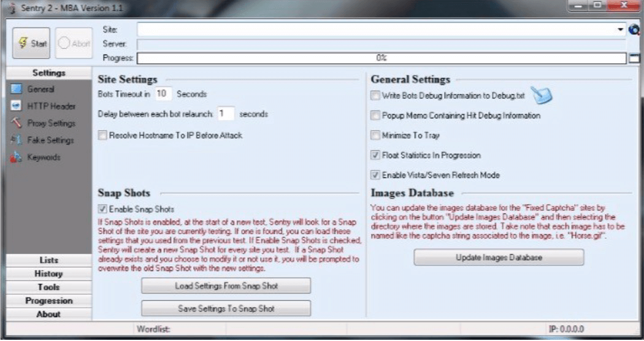The width and height of the screenshot is (644, 341).
Task: Click the Start button with lightning icon
Action: (x=32, y=44)
